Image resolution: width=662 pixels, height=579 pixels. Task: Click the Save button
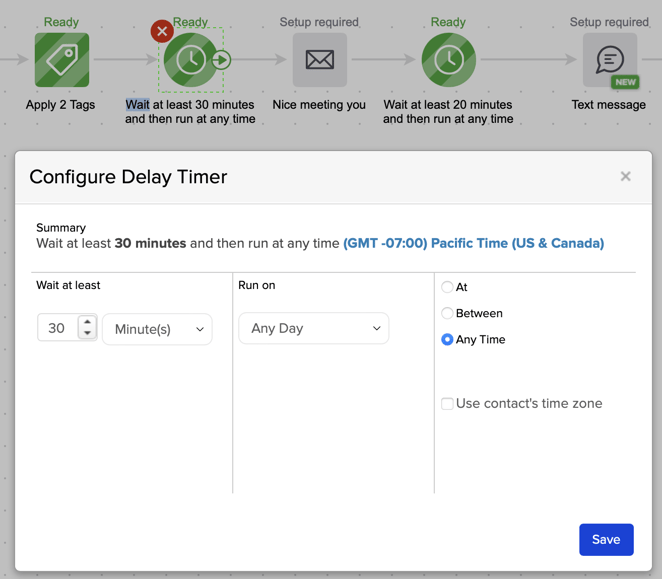(x=606, y=539)
